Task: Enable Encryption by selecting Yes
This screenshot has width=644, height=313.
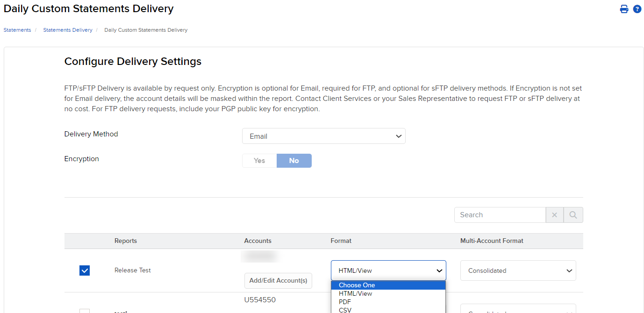Action: point(259,160)
